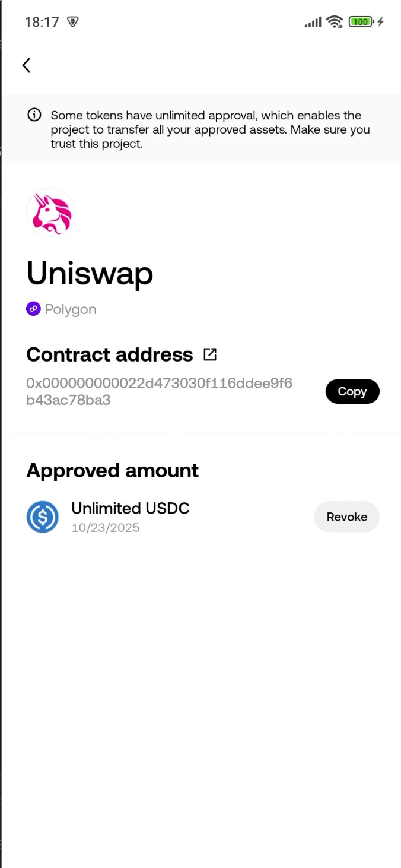Image resolution: width=401 pixels, height=868 pixels.
Task: Tap the Uniswap unicorn logo
Action: coord(50,213)
